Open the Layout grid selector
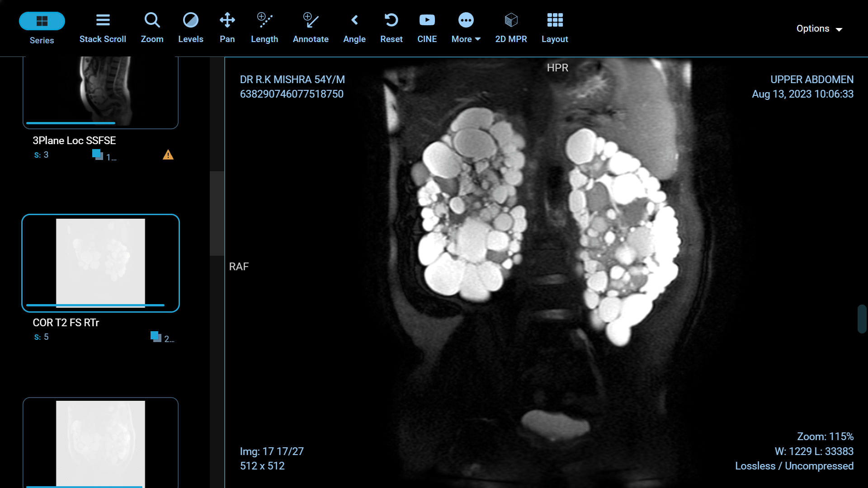868x488 pixels. click(555, 27)
